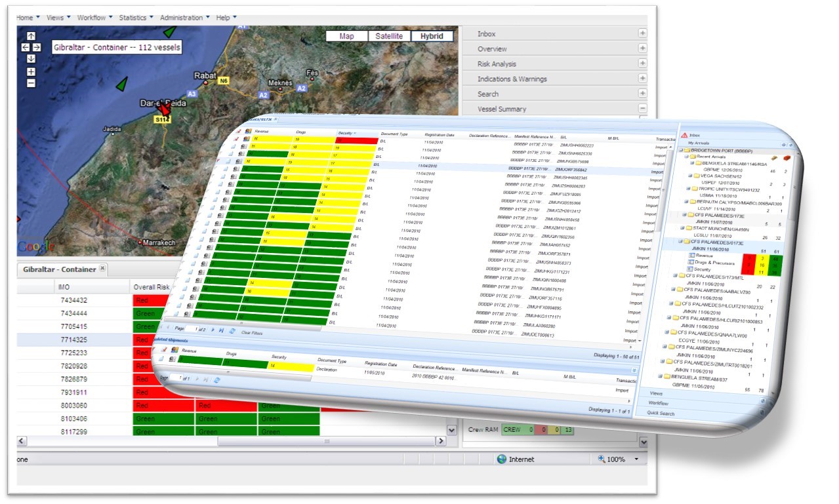Refresh the shipments grid page
The image size is (839, 504).
click(232, 331)
